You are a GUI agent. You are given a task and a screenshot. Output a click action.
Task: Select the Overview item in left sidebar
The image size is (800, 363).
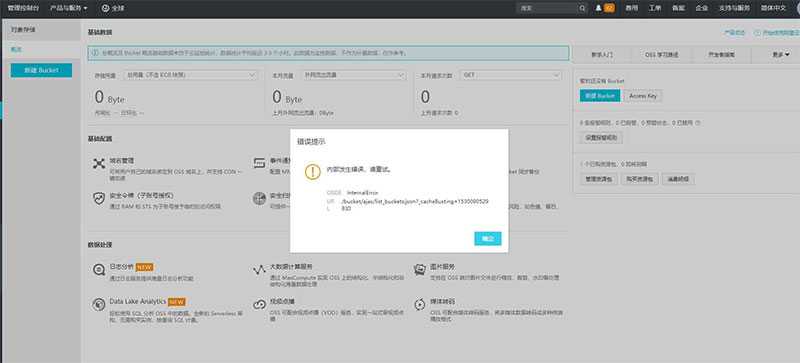tap(16, 50)
